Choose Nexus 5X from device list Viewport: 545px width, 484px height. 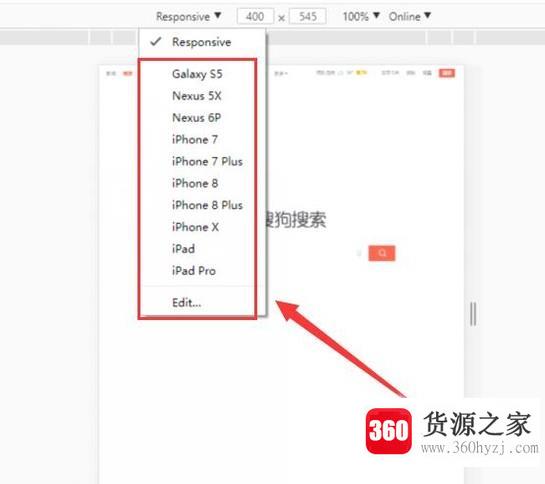[197, 96]
